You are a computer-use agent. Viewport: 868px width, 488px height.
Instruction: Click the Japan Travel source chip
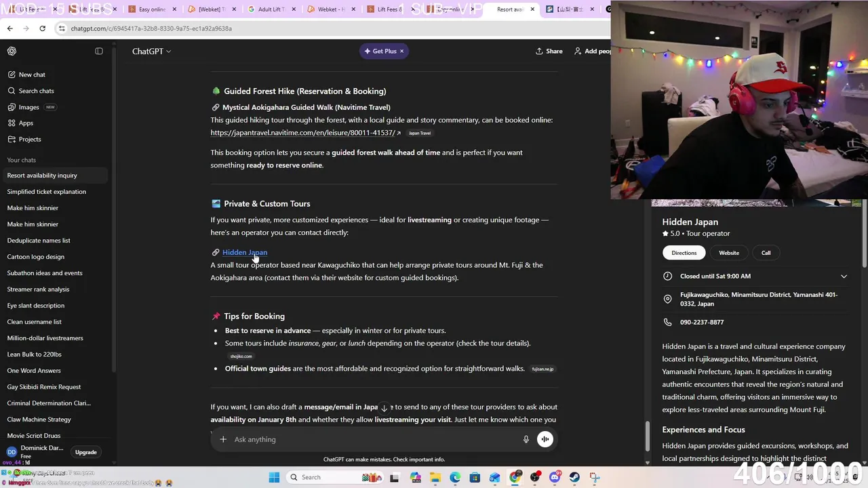click(420, 133)
